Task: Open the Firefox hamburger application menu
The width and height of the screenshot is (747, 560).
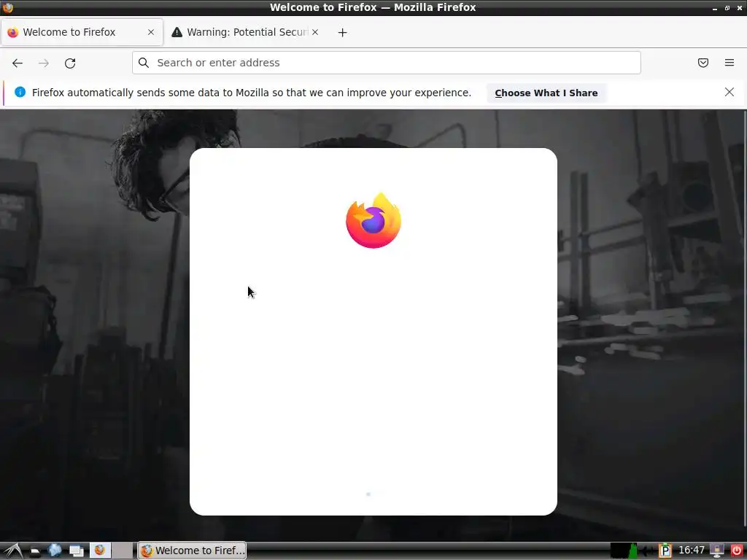Action: 729,63
